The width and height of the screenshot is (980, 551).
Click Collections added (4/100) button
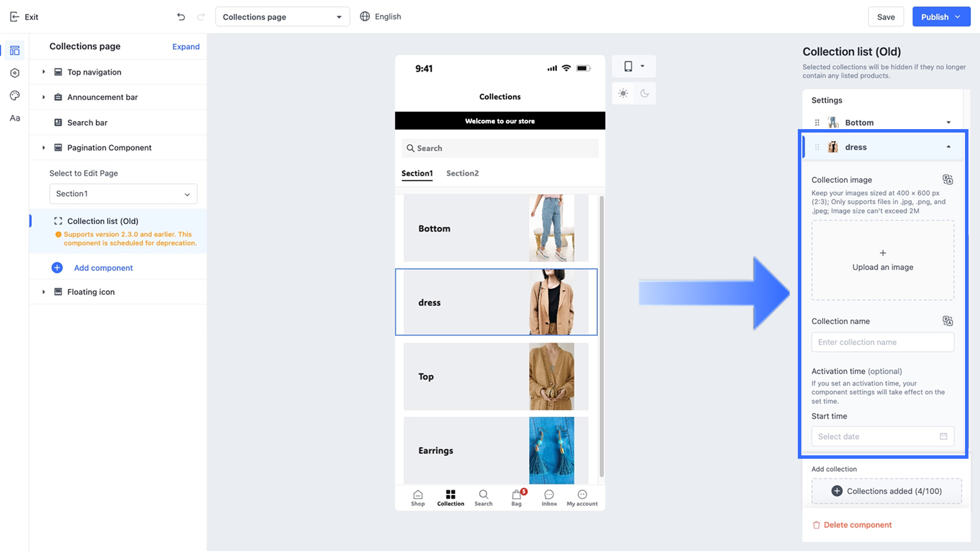pos(887,491)
